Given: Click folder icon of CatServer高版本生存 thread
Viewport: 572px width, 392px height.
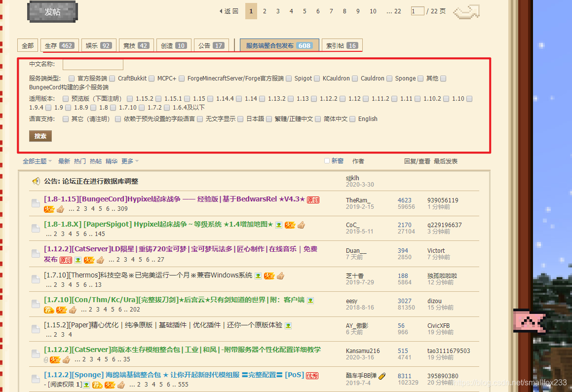Looking at the screenshot, I should pyautogui.click(x=36, y=353).
